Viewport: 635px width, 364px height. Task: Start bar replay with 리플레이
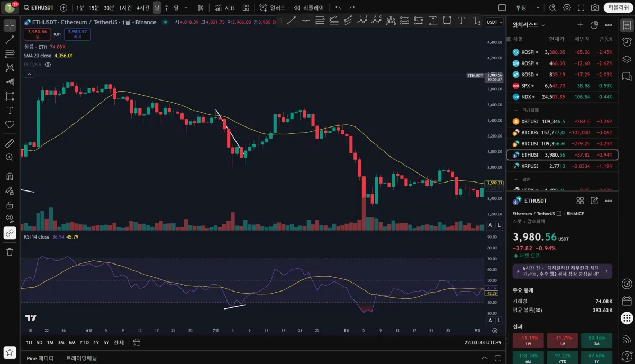[x=309, y=8]
